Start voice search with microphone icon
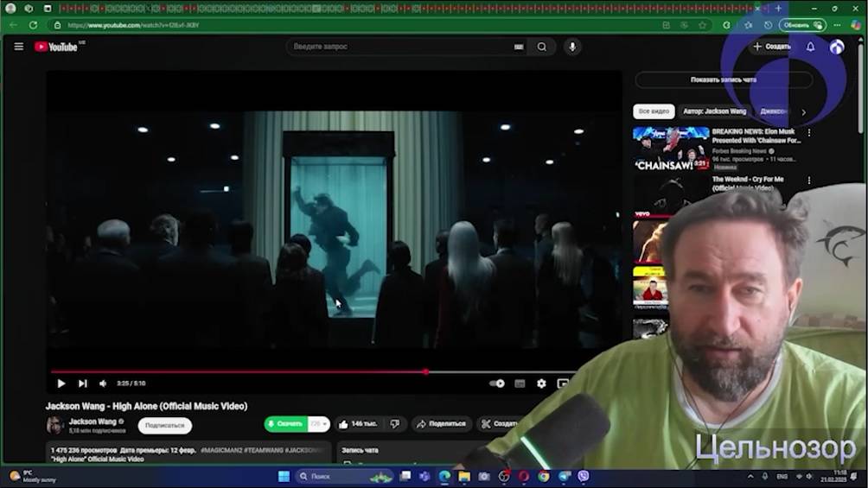Image resolution: width=868 pixels, height=488 pixels. pos(572,47)
